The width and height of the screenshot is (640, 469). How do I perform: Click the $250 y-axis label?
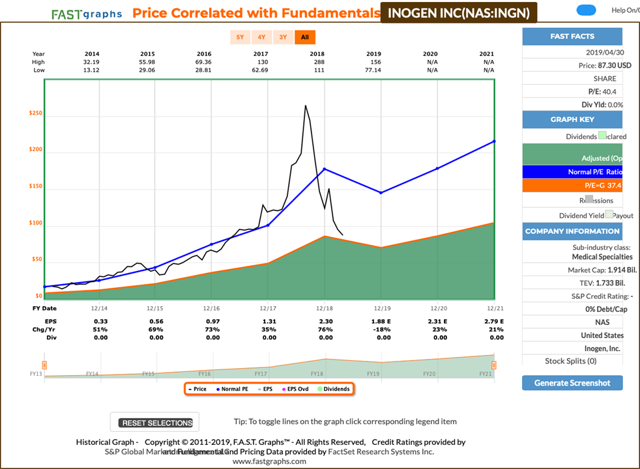point(36,113)
